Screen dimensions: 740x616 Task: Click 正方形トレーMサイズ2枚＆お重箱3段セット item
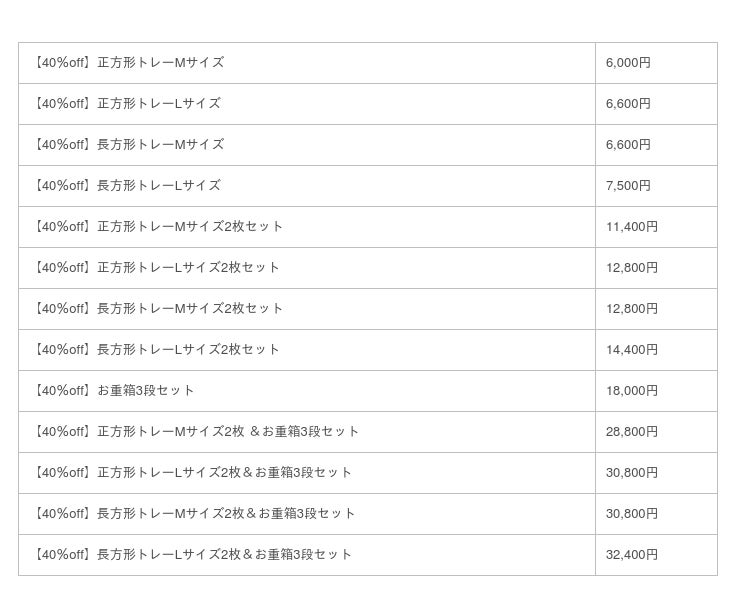tap(197, 431)
